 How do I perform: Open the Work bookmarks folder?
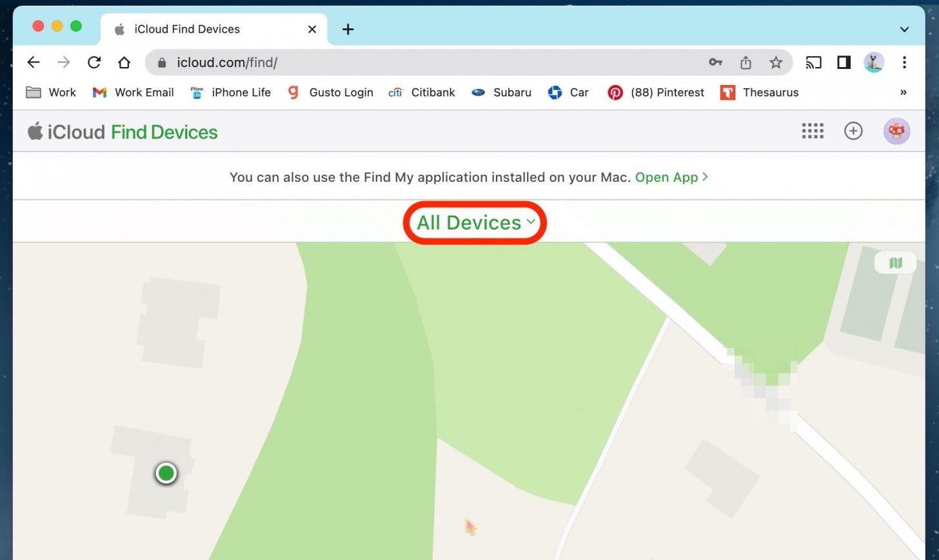click(x=51, y=92)
